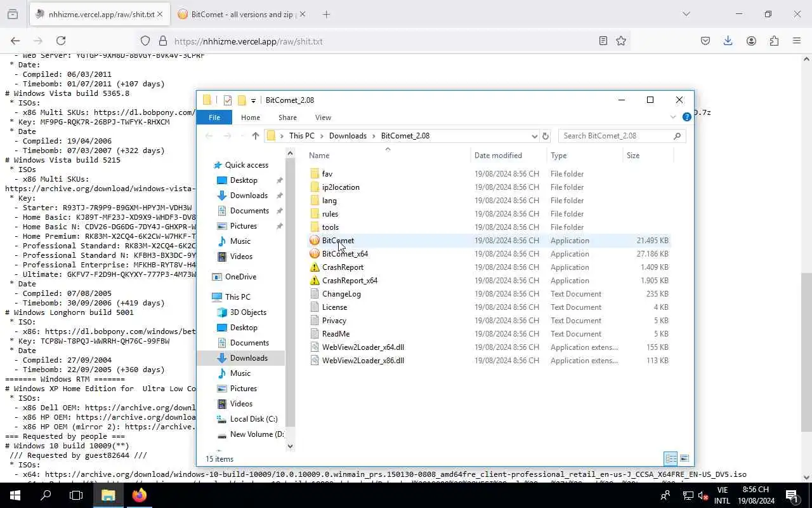Go up one folder level in Explorer
812x508 pixels.
[x=256, y=136]
